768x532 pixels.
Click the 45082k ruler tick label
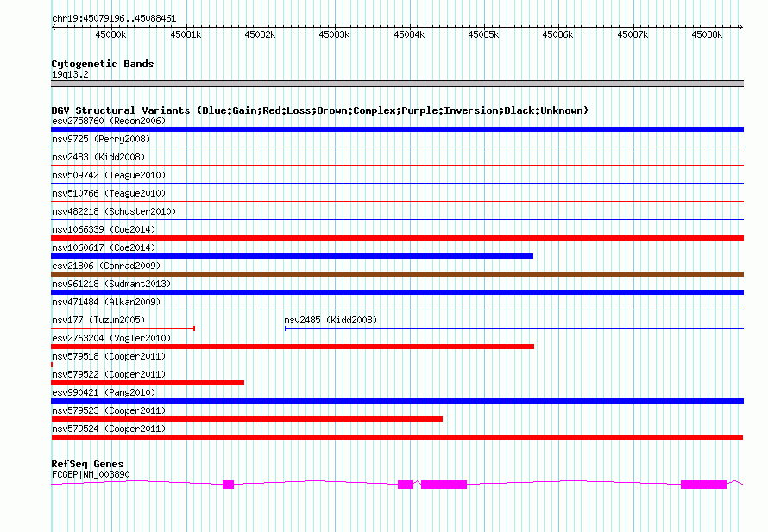(x=260, y=34)
